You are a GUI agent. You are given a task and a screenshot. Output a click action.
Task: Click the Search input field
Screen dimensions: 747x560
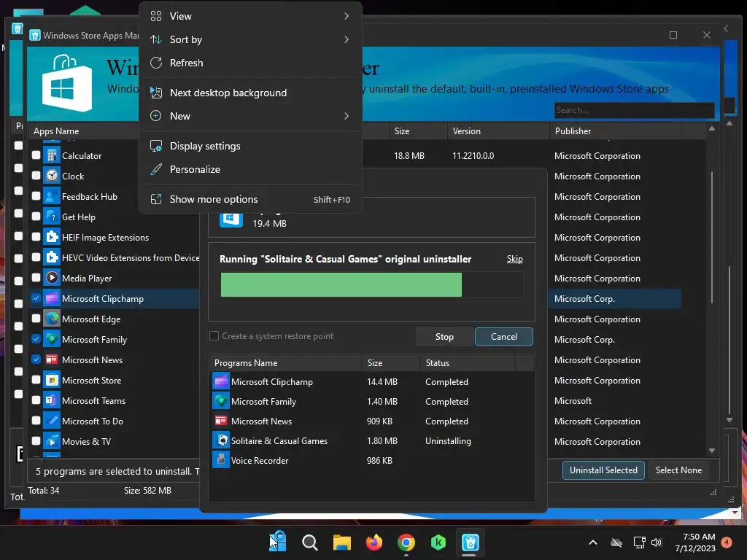(634, 110)
